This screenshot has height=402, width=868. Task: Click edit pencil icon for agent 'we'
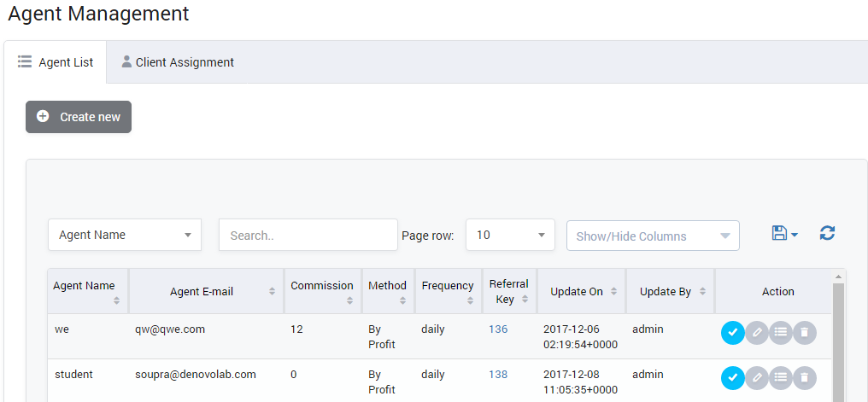pos(757,333)
